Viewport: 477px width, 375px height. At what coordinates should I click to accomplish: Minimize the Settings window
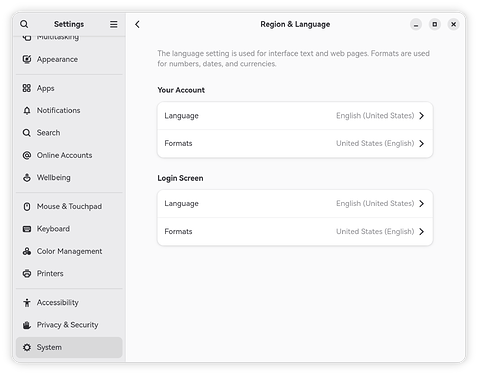tap(416, 24)
